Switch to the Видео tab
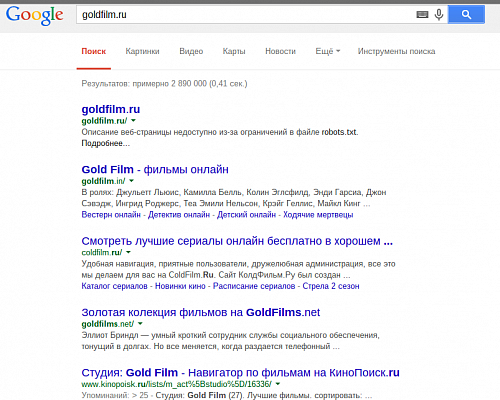Screen dimensions: 500x400 tap(191, 51)
